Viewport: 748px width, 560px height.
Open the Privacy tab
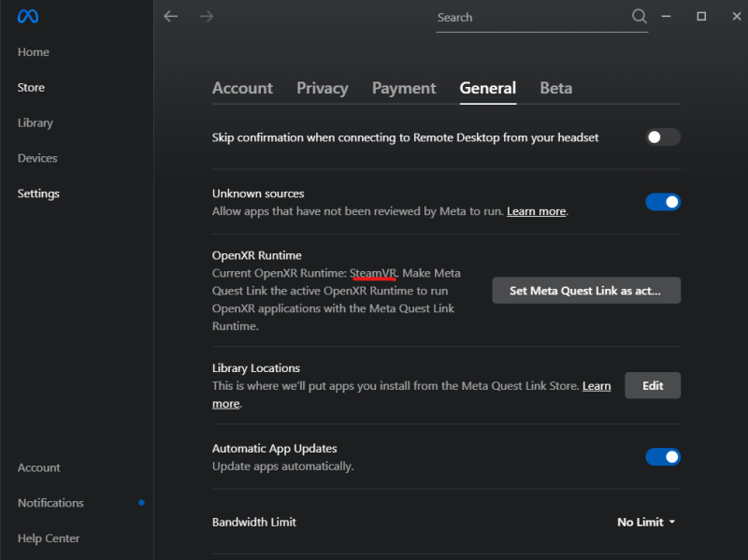322,88
